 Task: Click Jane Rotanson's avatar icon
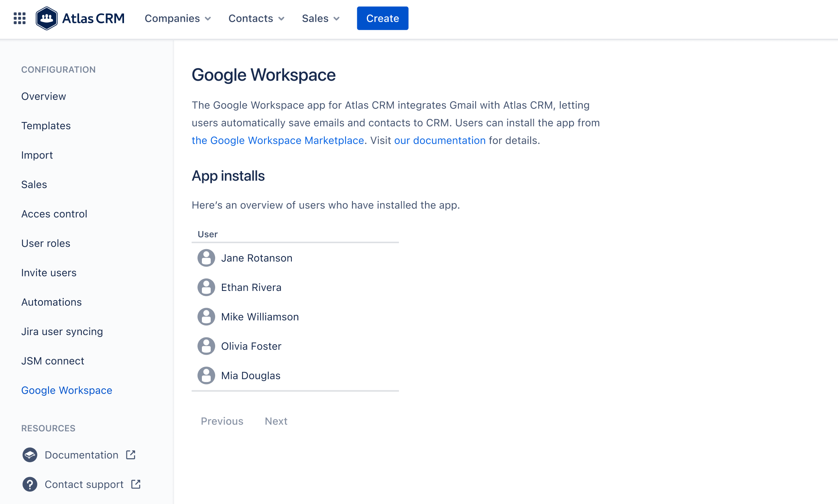pyautogui.click(x=206, y=258)
